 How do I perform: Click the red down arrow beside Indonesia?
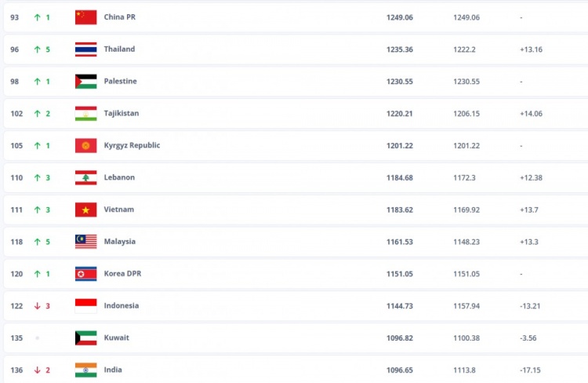pos(37,305)
